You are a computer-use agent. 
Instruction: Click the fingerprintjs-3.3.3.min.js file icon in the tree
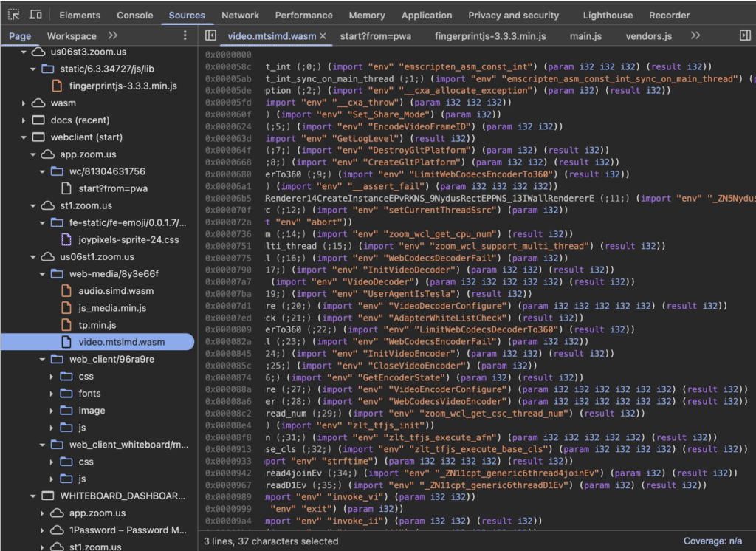coord(57,86)
